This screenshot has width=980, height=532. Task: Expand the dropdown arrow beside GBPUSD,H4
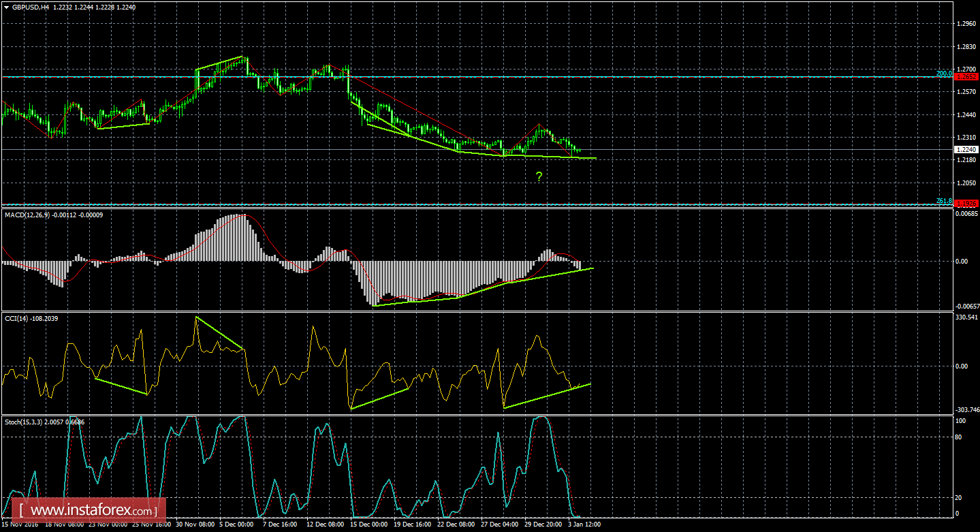pos(7,6)
